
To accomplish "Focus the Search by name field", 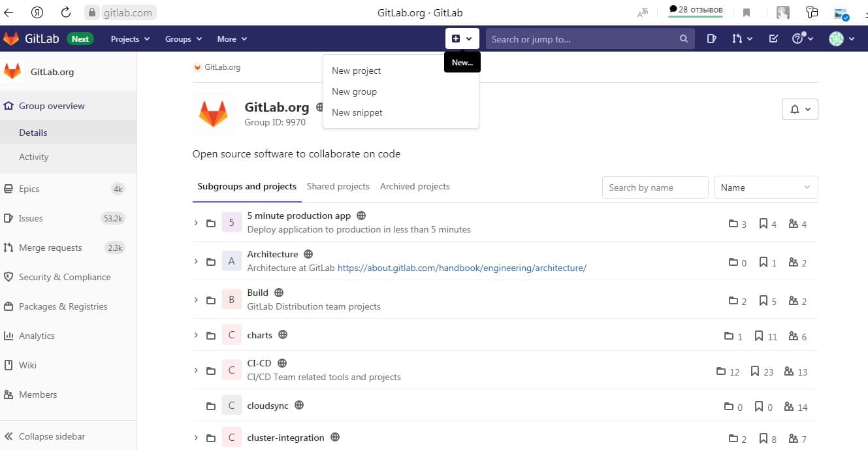I will 655,187.
